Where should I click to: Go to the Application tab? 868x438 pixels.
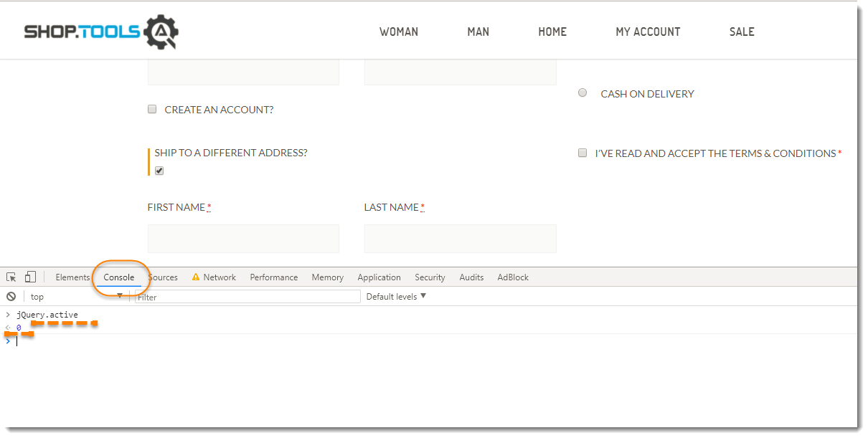pos(379,277)
